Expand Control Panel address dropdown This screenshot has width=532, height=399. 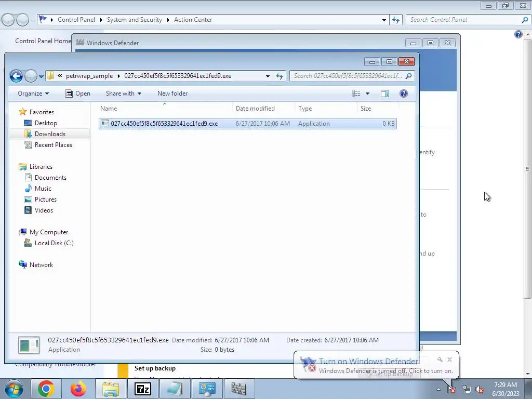(x=384, y=20)
